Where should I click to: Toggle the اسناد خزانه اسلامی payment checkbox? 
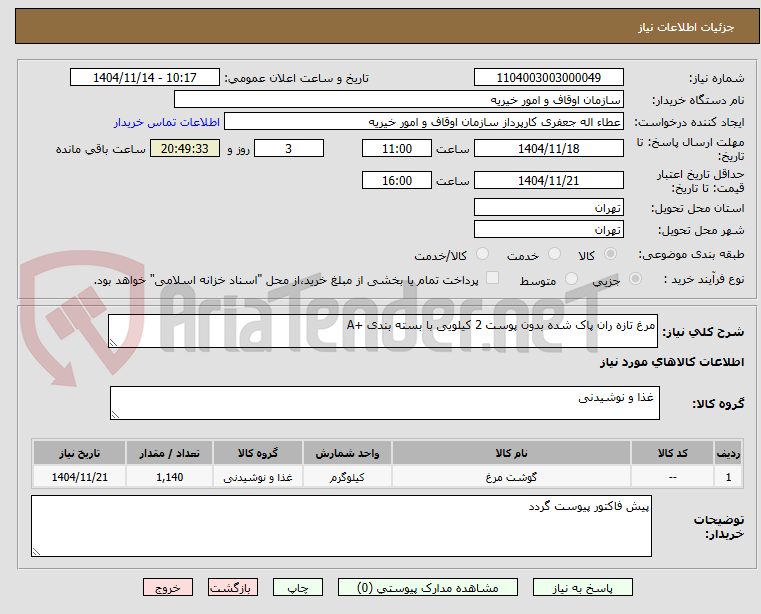(x=492, y=278)
